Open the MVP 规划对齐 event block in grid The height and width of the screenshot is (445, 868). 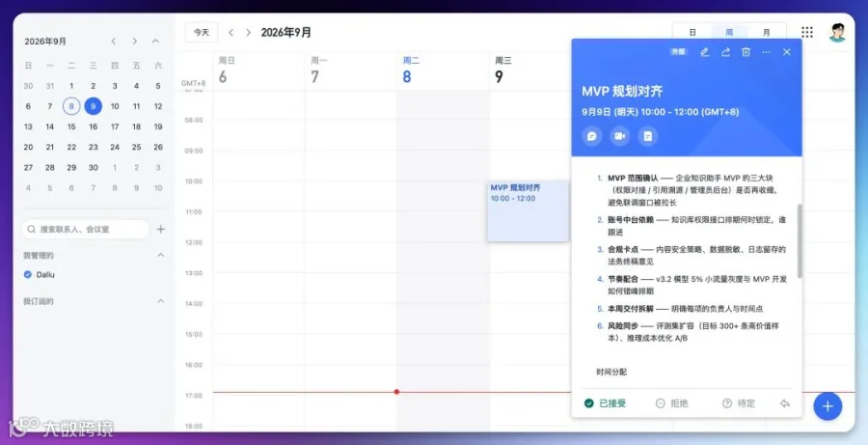click(x=529, y=210)
